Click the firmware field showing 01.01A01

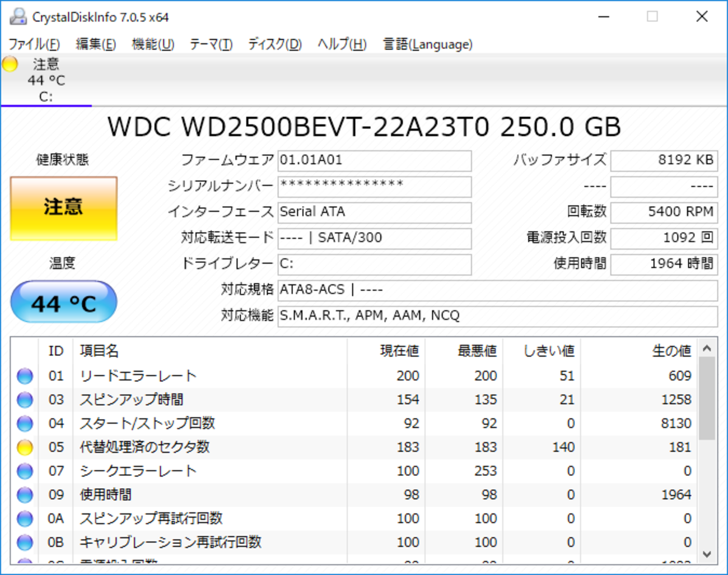pos(375,160)
